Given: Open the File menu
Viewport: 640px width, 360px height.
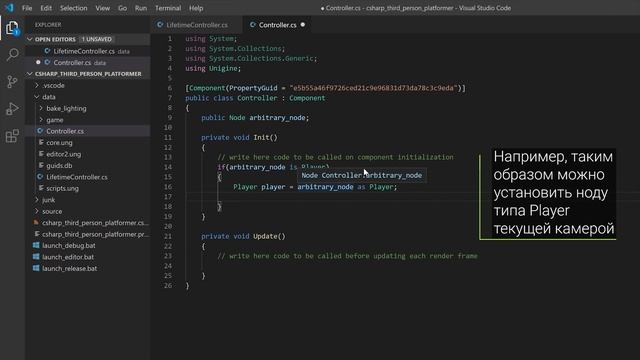Looking at the screenshot, I should (x=27, y=8).
